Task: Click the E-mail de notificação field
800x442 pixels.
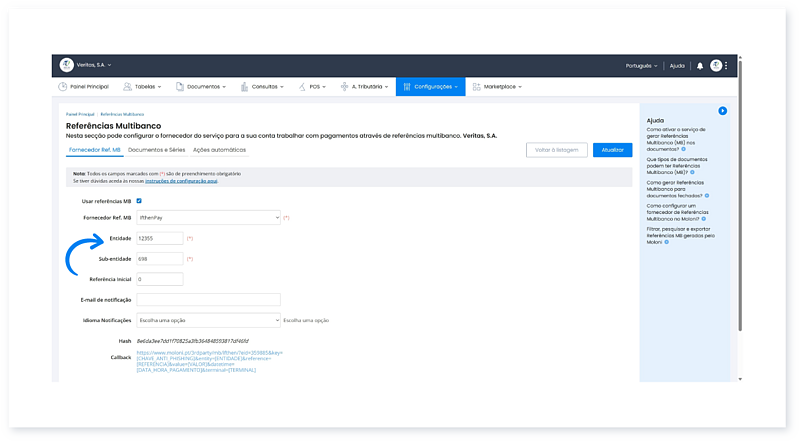Action: click(x=208, y=300)
